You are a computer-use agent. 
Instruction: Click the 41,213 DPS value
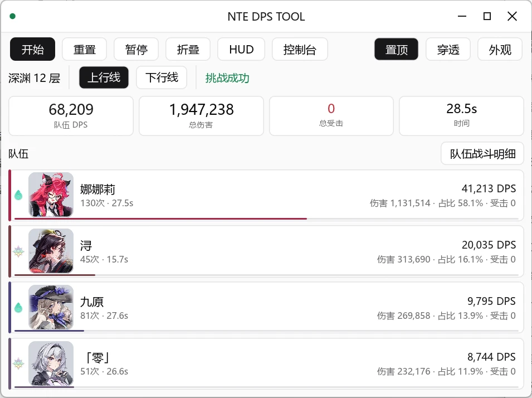[489, 188]
